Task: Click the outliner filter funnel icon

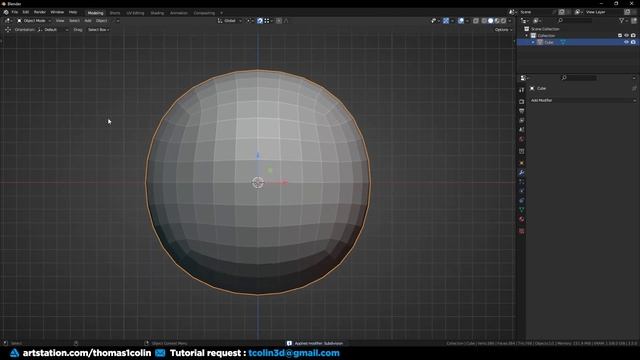Action: (621, 20)
